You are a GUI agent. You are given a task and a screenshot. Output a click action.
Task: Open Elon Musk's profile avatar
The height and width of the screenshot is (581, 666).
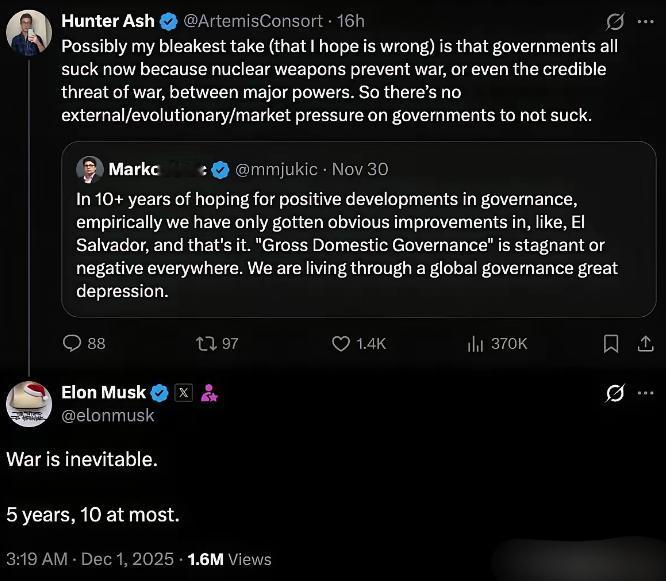29,403
